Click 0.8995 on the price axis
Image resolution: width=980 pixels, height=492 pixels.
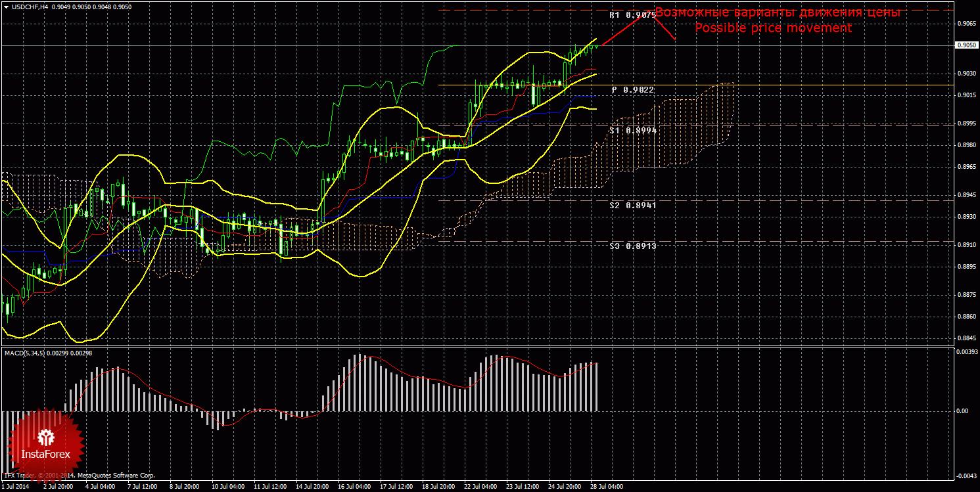(x=966, y=123)
